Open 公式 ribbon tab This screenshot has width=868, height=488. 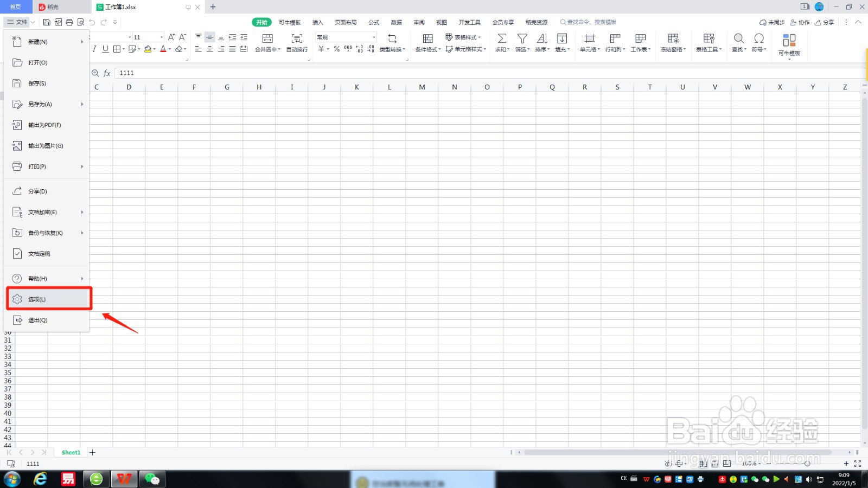(374, 22)
